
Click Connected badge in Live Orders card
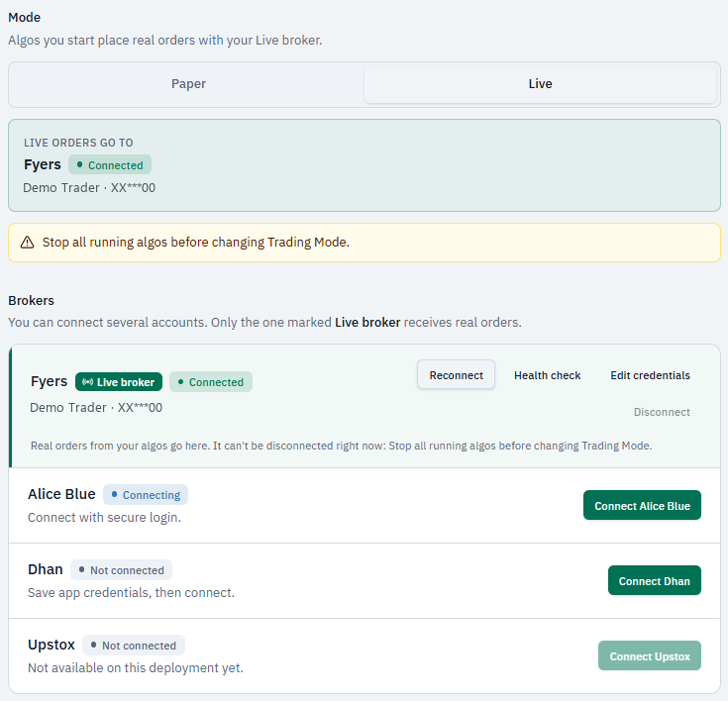110,164
